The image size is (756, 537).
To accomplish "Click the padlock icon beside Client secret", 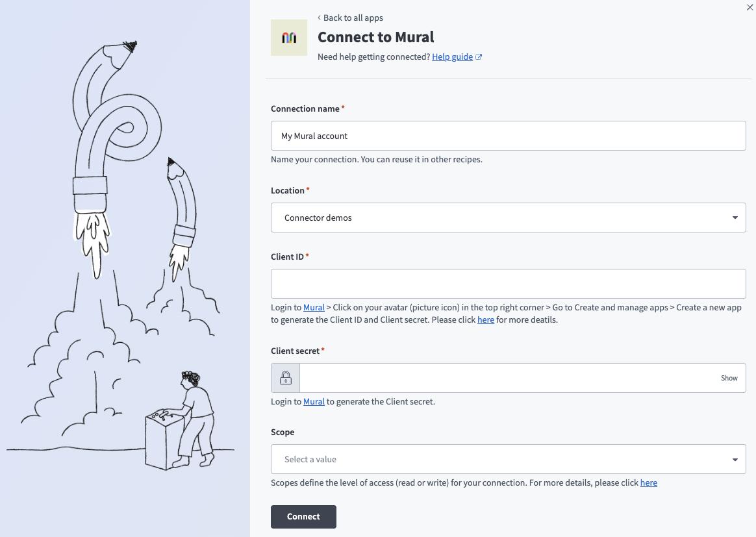I will [286, 378].
